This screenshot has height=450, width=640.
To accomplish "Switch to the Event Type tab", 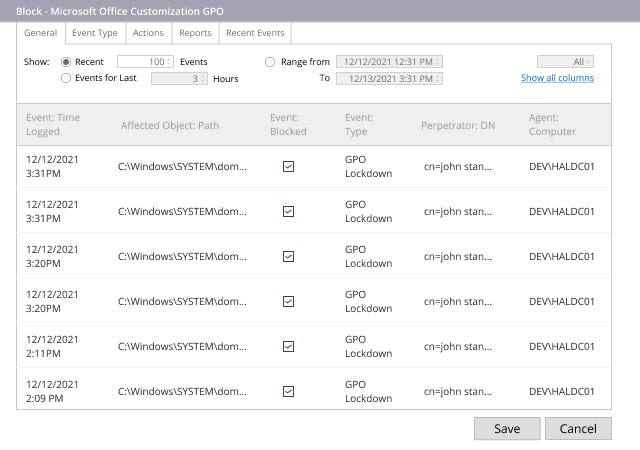I will click(95, 33).
